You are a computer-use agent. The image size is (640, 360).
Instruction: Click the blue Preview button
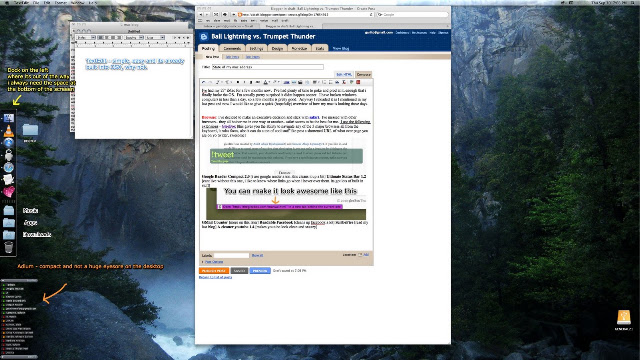point(260,271)
